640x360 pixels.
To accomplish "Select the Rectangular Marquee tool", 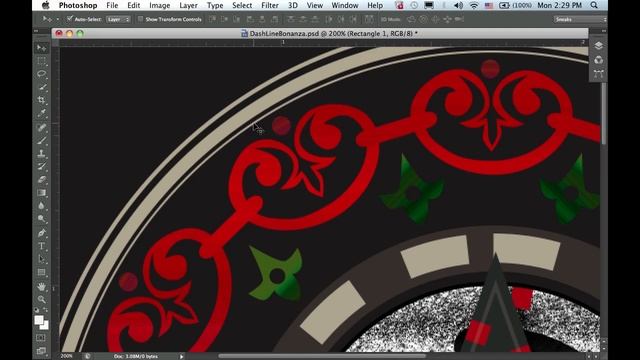I will click(42, 61).
